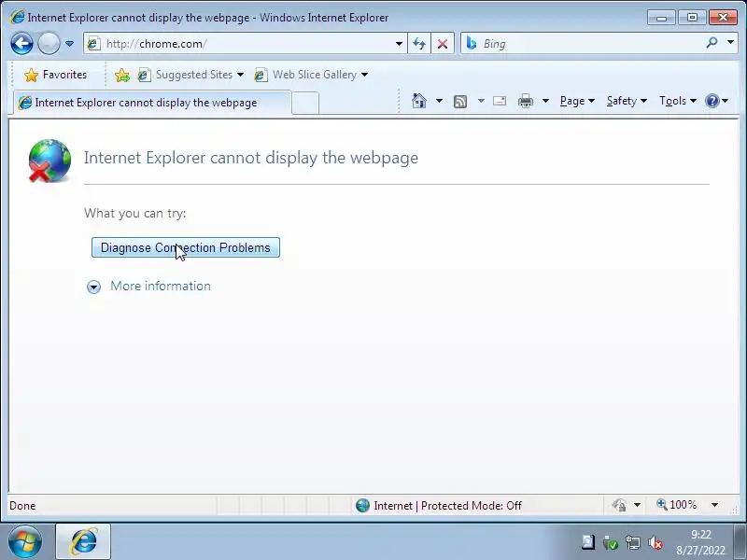This screenshot has height=560, width=747.
Task: Expand the address bar autocomplete dropdown
Action: click(399, 44)
